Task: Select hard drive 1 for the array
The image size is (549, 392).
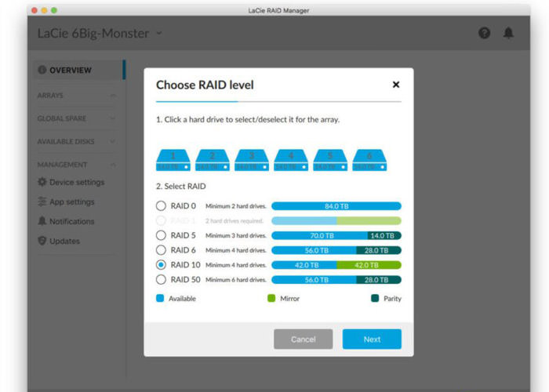Action: 173,160
